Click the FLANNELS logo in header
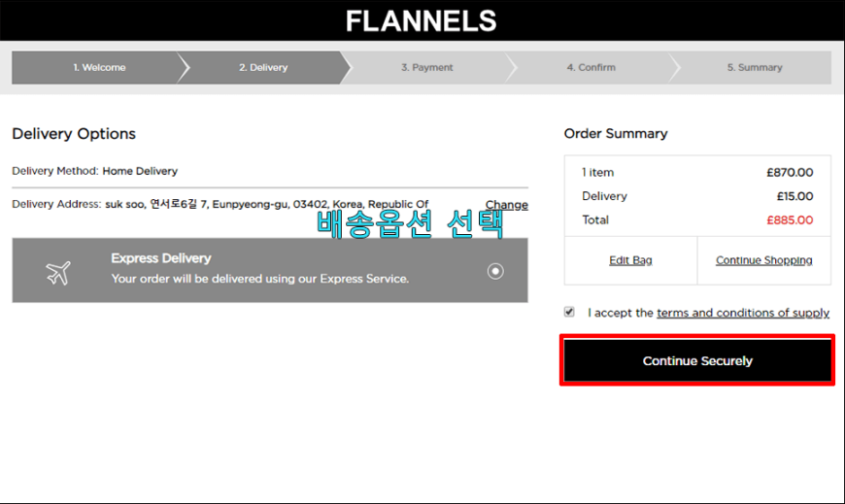 (422, 20)
